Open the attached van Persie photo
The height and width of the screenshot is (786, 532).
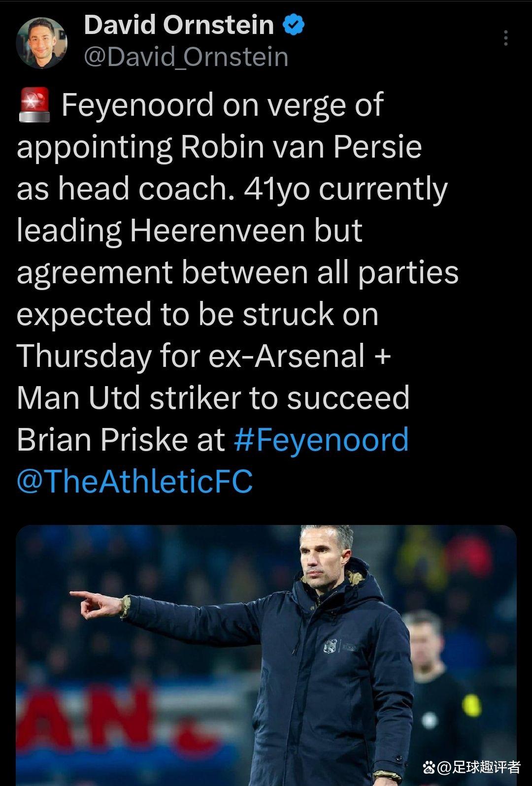pyautogui.click(x=266, y=655)
